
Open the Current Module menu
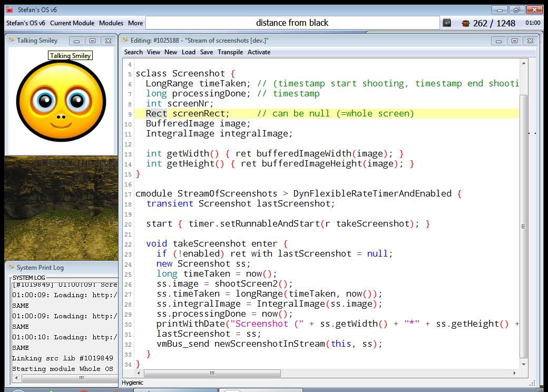(x=72, y=23)
